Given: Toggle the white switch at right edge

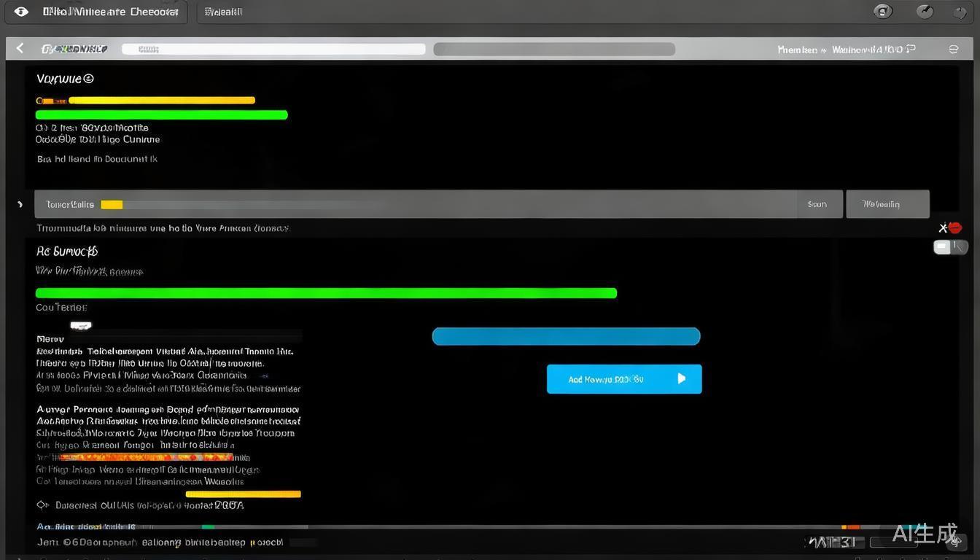Looking at the screenshot, I should point(949,247).
